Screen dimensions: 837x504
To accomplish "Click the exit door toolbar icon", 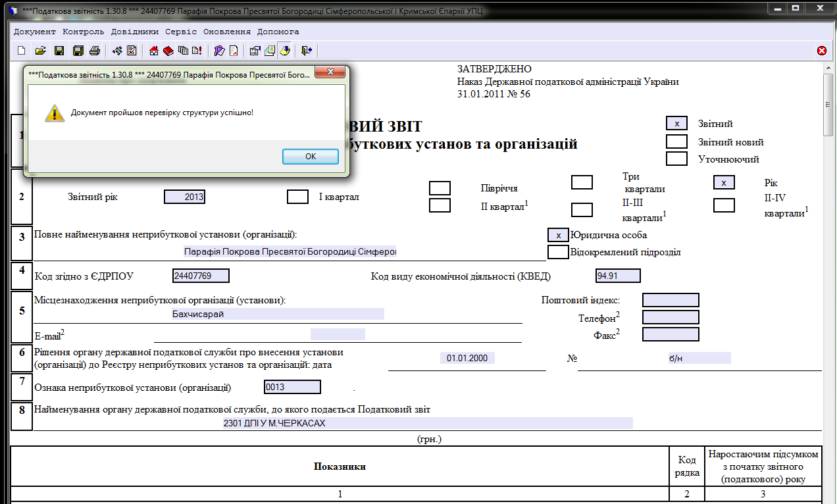I will (307, 51).
